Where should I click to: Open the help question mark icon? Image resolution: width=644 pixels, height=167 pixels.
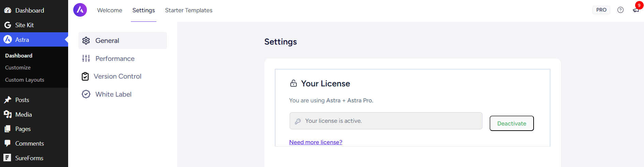tap(620, 10)
